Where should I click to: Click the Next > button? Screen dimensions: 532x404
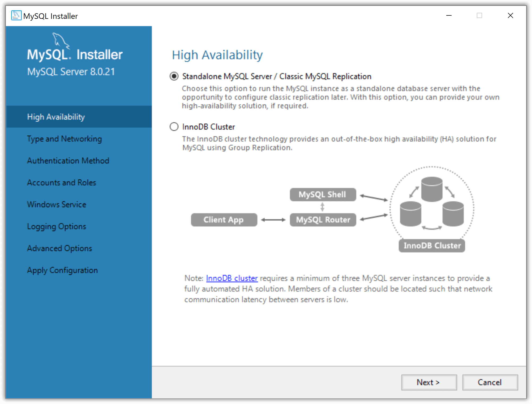[429, 382]
